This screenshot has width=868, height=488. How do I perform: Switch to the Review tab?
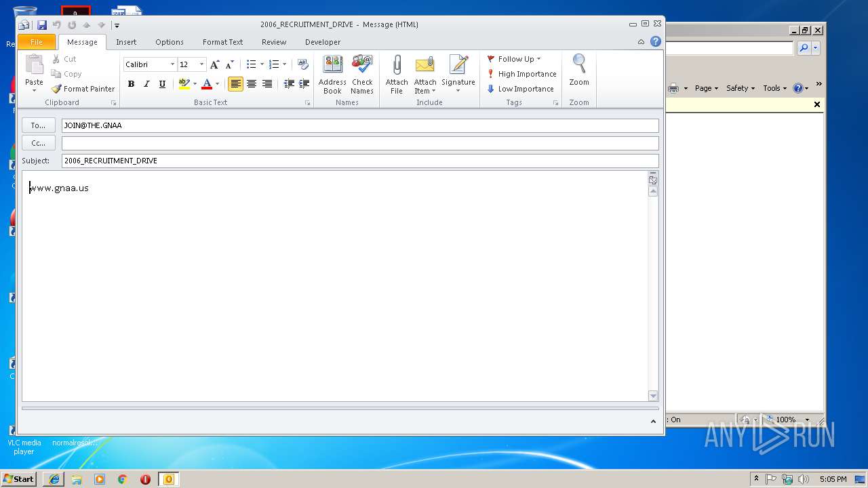point(274,42)
